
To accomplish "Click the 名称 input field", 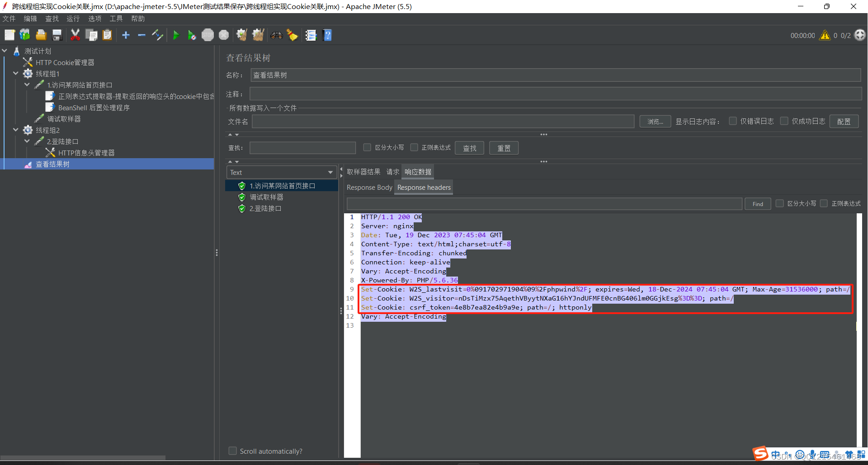I will pyautogui.click(x=556, y=75).
